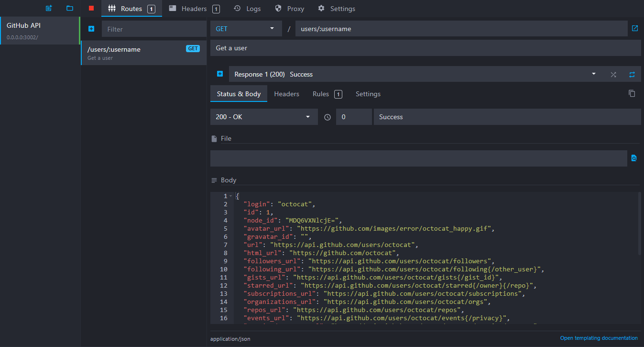Open the GET method dropdown

tap(246, 29)
